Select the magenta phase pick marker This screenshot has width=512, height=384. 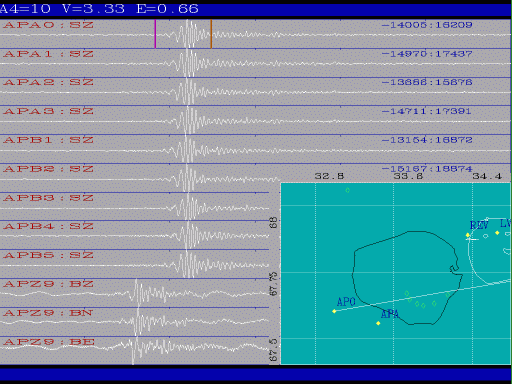pos(155,34)
